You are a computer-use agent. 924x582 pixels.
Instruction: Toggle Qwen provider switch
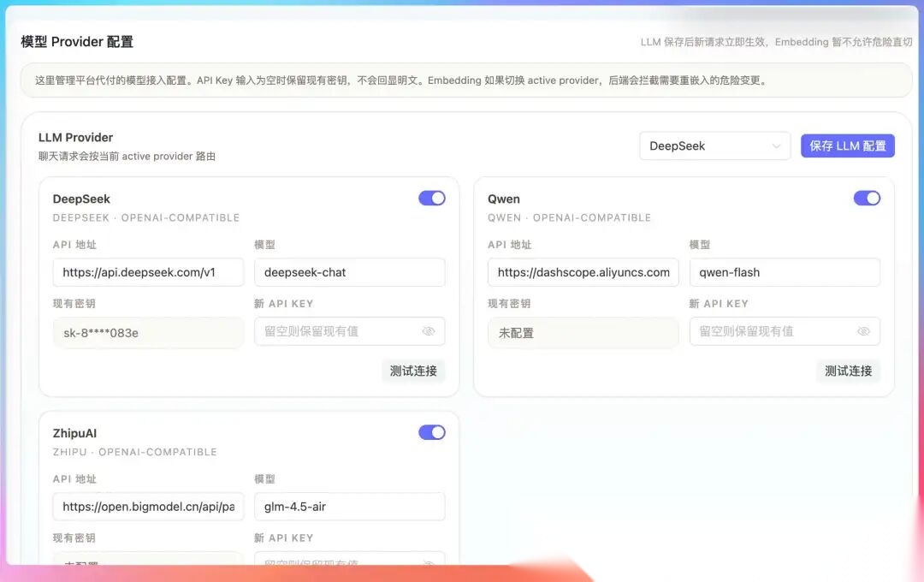[x=867, y=198]
